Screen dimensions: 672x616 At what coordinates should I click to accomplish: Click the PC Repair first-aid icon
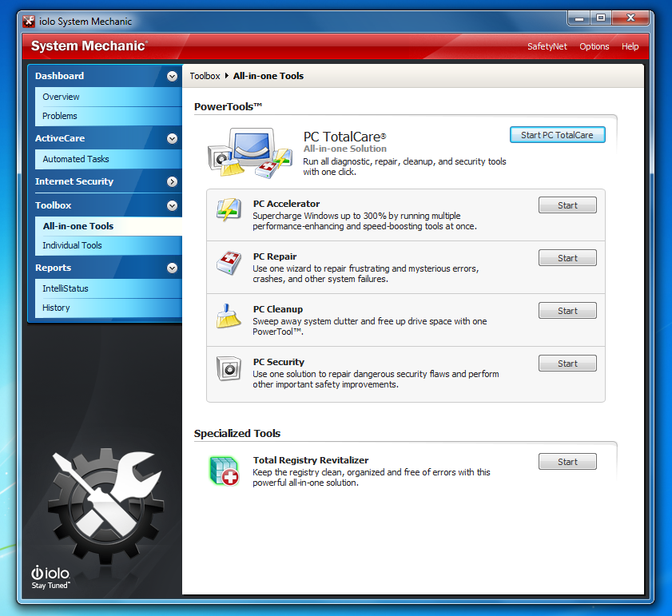(x=229, y=262)
